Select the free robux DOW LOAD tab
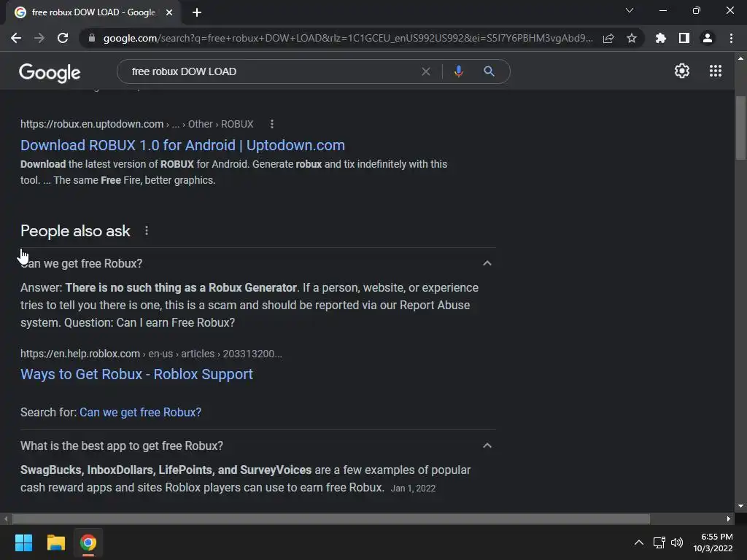Image resolution: width=747 pixels, height=560 pixels. [93, 12]
